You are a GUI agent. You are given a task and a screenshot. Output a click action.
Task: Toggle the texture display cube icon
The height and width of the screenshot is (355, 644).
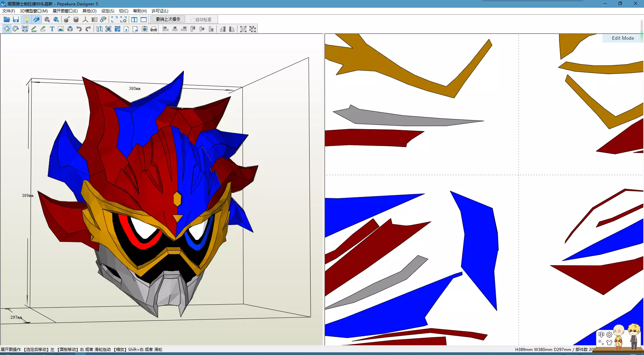tap(36, 19)
